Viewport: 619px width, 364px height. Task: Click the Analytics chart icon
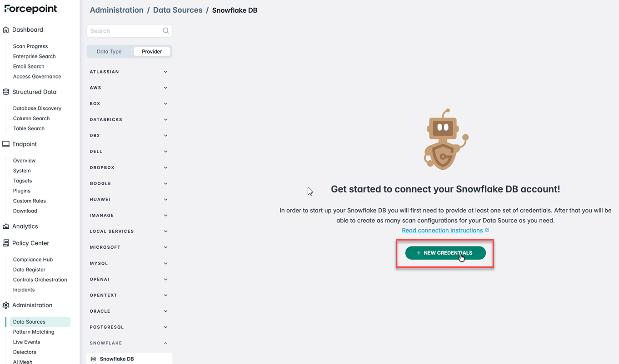tap(6, 226)
